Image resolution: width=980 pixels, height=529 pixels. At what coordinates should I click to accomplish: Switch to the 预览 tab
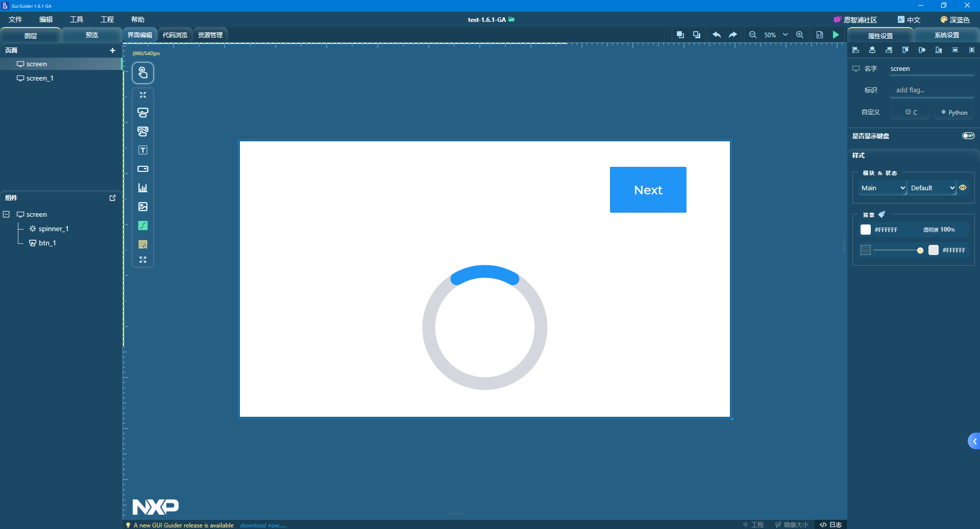coord(92,35)
